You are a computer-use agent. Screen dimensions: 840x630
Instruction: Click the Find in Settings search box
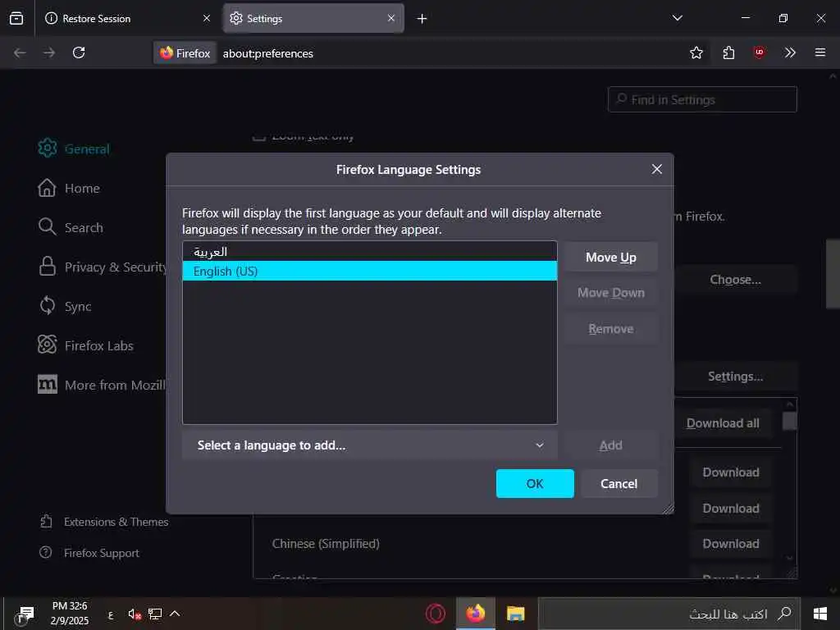pos(702,99)
